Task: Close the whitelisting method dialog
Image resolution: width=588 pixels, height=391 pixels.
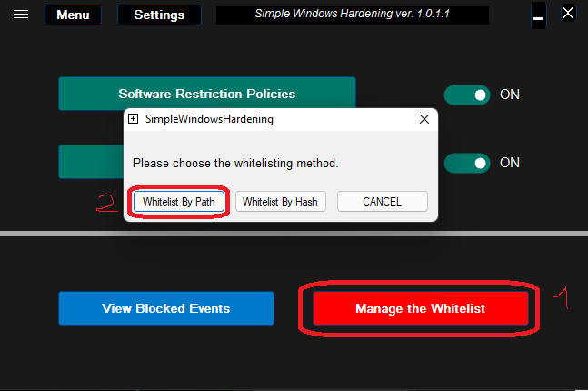Action: tap(424, 119)
